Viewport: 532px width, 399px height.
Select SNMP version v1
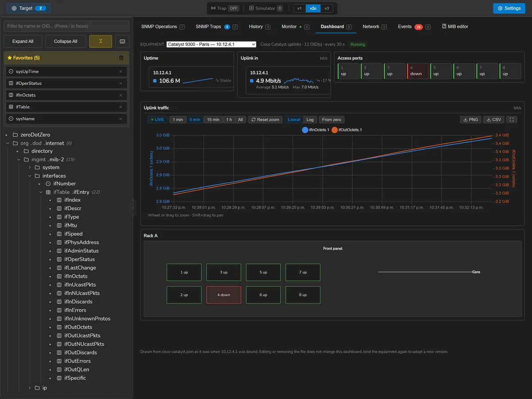coord(299,8)
